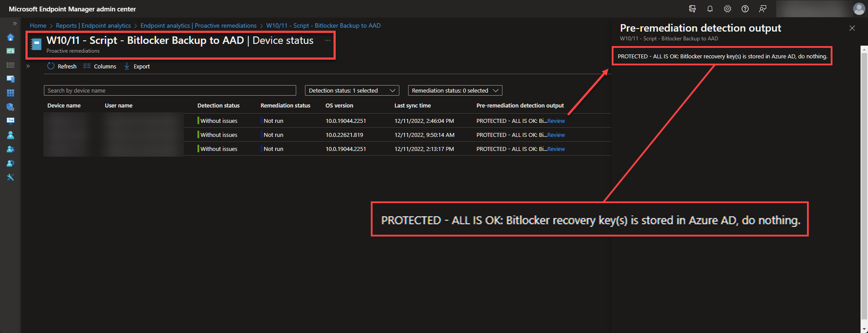Image resolution: width=868 pixels, height=333 pixels.
Task: Click Review link for 2:13:17 PM row
Action: 556,149
